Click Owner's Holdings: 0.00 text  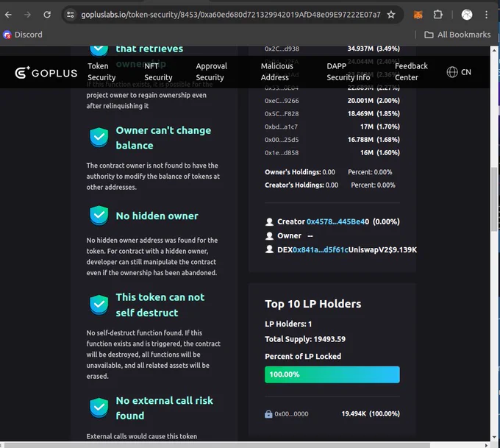click(x=300, y=172)
